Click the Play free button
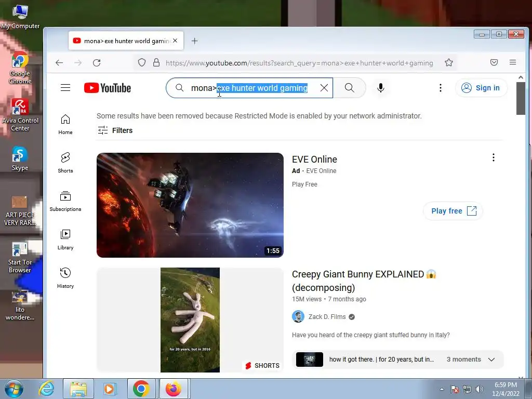This screenshot has height=399, width=532. pos(453,211)
